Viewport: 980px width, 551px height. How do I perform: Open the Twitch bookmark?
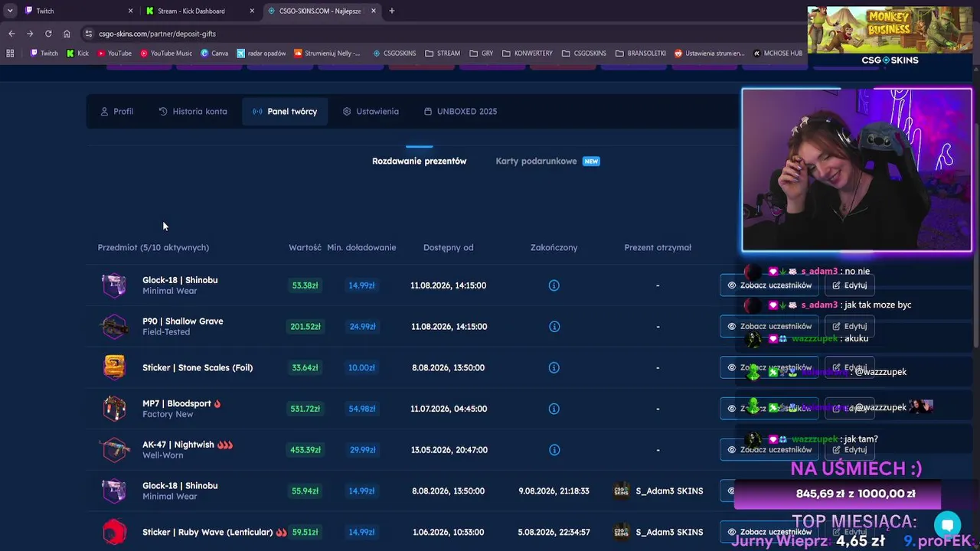point(44,54)
